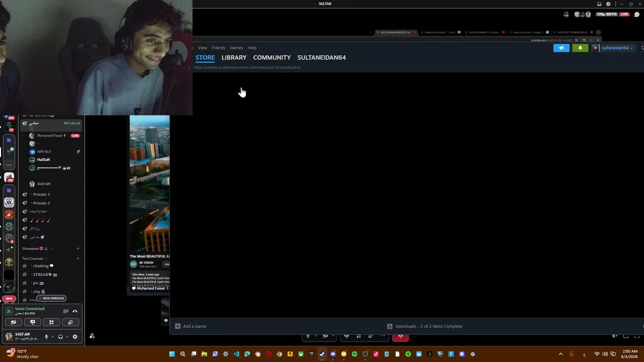Expand the headphone output options dropdown
The image size is (644, 362).
coord(66,337)
